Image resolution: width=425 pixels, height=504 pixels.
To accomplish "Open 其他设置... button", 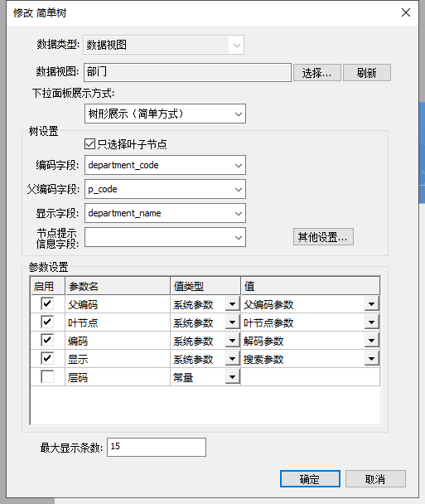I will (323, 237).
